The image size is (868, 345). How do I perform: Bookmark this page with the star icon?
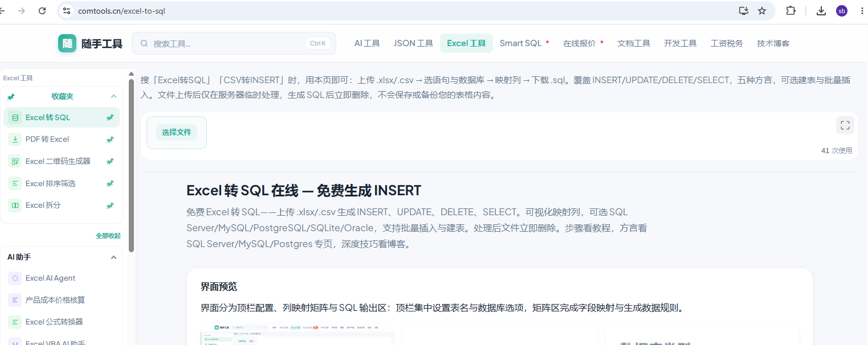tap(762, 10)
